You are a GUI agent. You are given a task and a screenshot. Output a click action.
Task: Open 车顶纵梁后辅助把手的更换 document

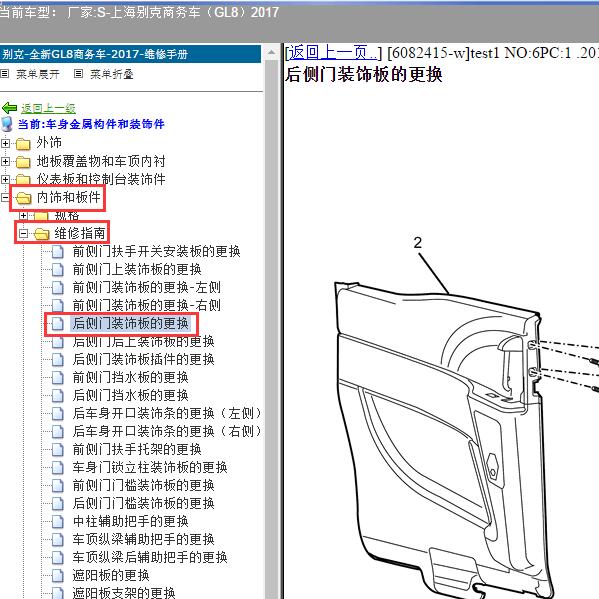pos(150,557)
